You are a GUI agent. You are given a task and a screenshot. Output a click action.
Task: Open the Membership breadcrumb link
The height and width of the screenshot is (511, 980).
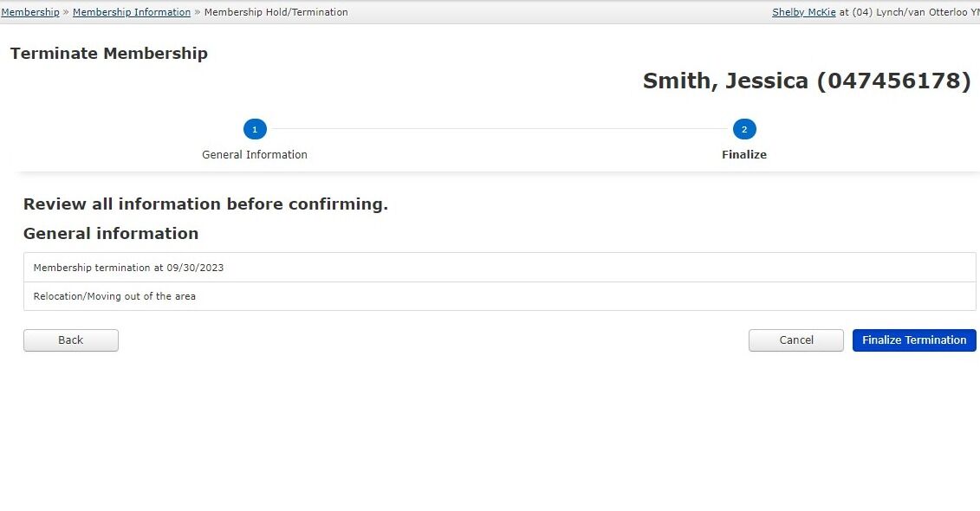pos(30,12)
